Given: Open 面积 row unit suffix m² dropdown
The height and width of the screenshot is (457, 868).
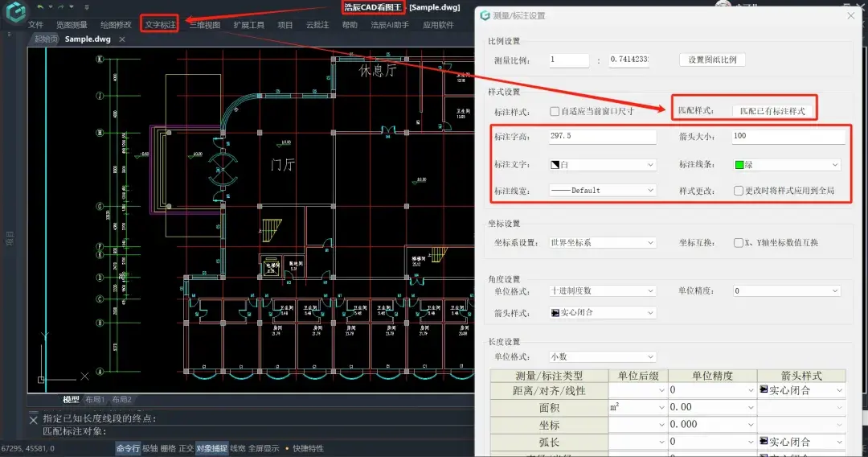Looking at the screenshot, I should [x=638, y=408].
